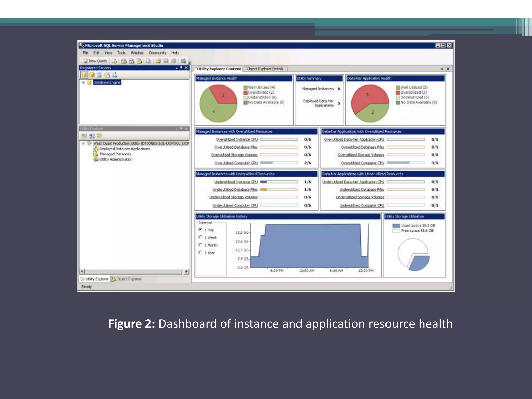This screenshot has height=399, width=532.
Task: Expand the Database Engine tree node
Action: click(x=83, y=82)
